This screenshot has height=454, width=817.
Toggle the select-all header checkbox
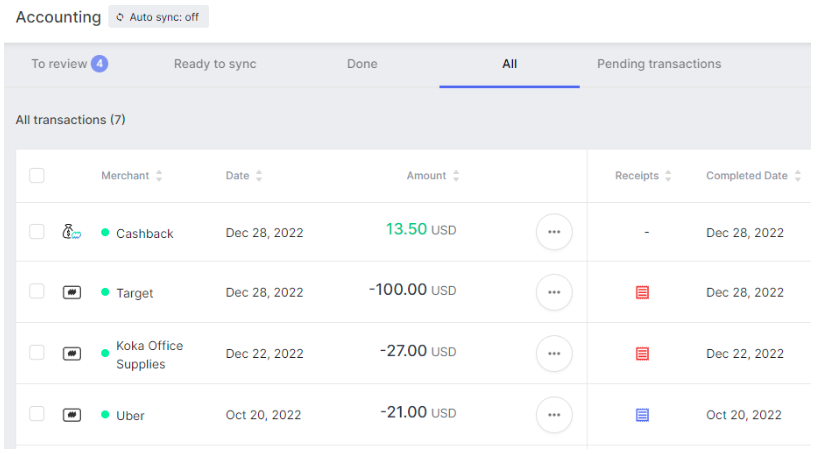(37, 176)
